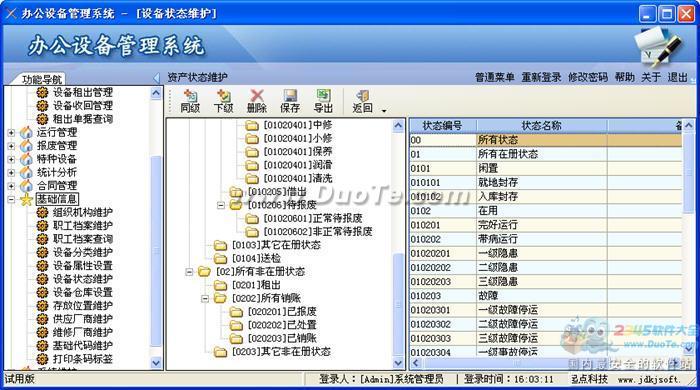Image resolution: width=700 pixels, height=390 pixels.
Task: Collapse the [02]所有非在册状态 tree node
Action: [x=189, y=271]
